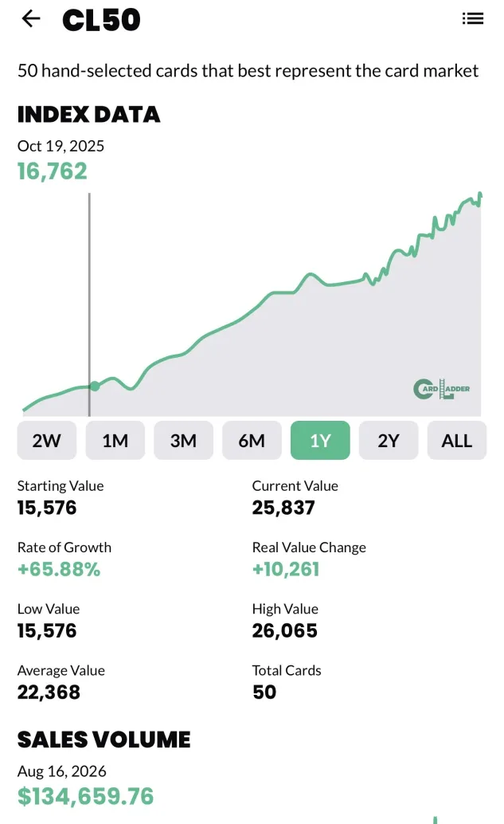This screenshot has height=824, width=504.
Task: Tap the back arrow icon
Action: pyautogui.click(x=31, y=19)
